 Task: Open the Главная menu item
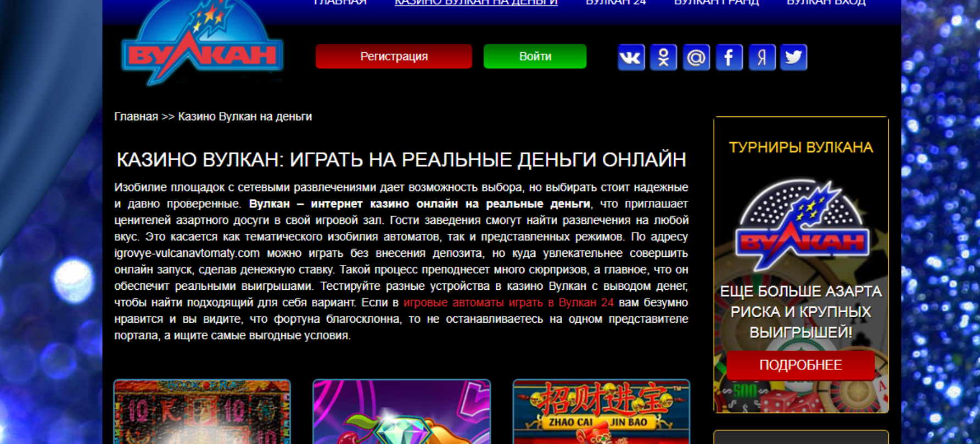pyautogui.click(x=340, y=3)
